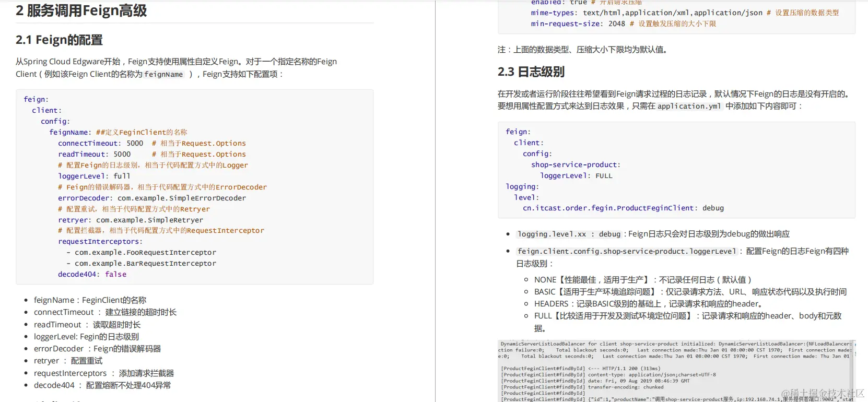Click the '2.1 Feign的配置' section heading
The width and height of the screenshot is (868, 402).
tap(59, 40)
